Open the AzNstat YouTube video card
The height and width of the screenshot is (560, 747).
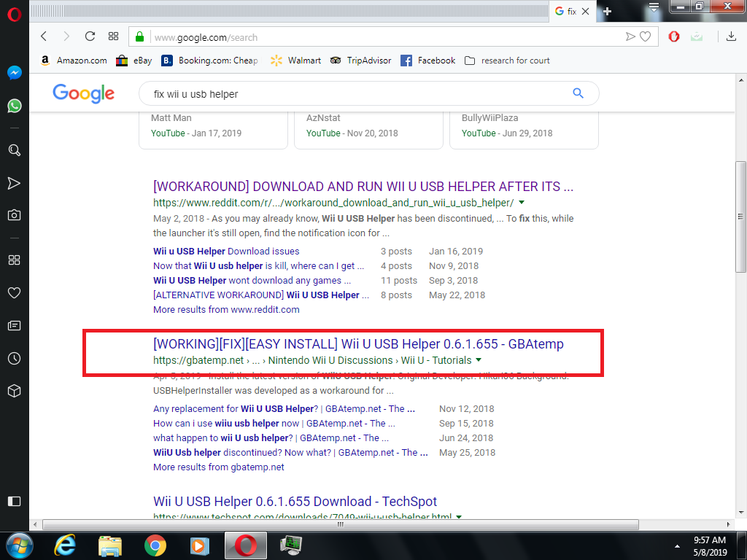tap(368, 129)
